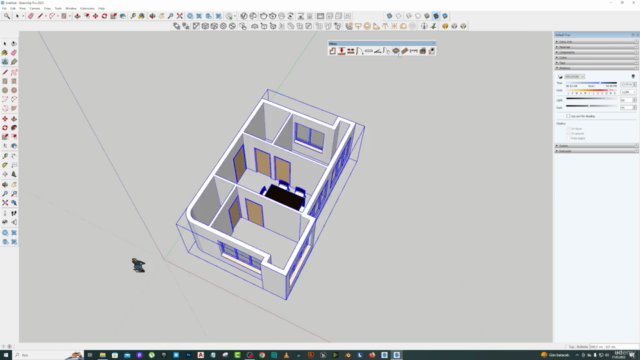
Task: Select the Polygon tool in left toolbar
Action: pos(14,90)
